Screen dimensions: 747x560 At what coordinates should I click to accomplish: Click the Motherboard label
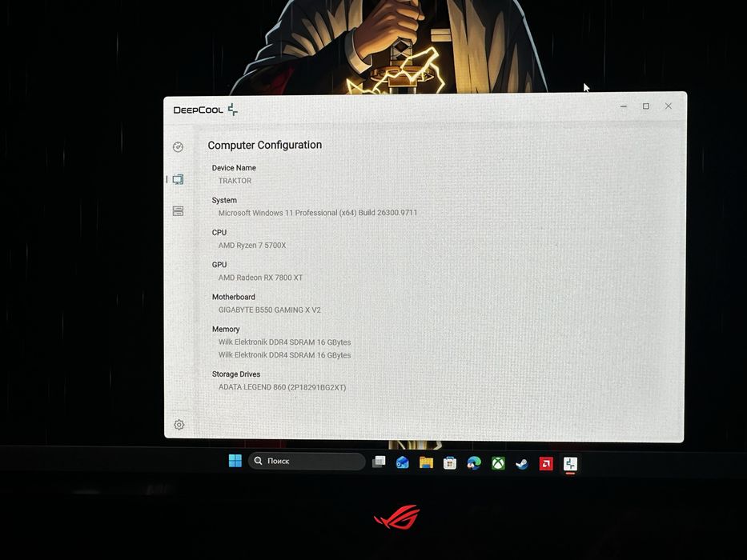click(x=234, y=297)
